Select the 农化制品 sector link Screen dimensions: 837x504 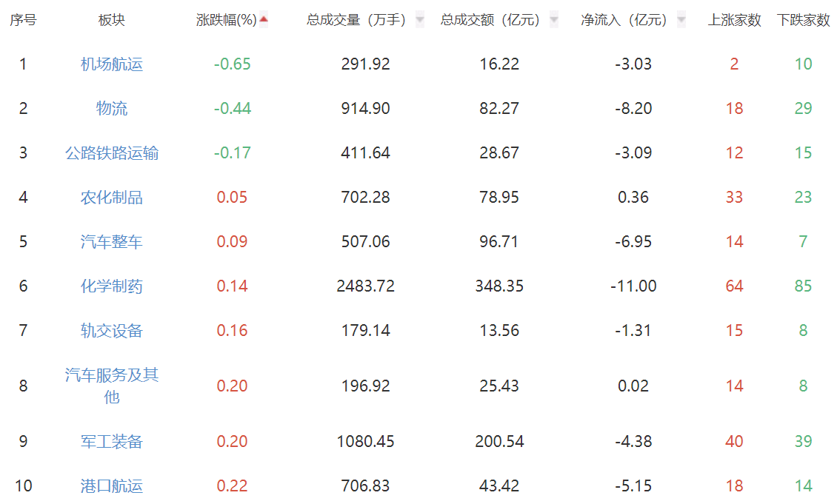pos(112,198)
